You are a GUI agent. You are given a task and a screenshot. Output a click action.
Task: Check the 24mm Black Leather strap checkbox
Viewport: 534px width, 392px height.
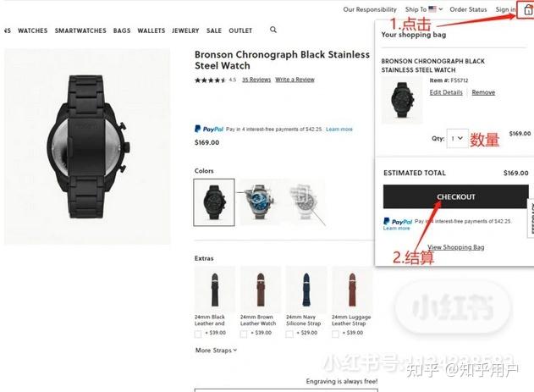point(198,334)
